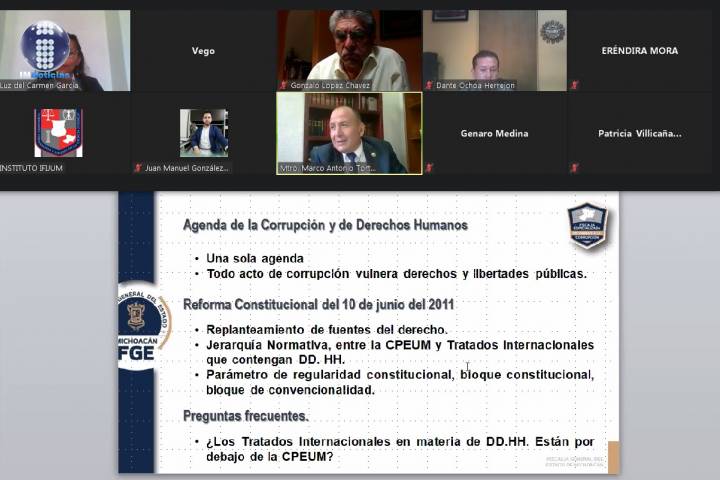Select the Vego participant tile
The height and width of the screenshot is (480, 720).
coord(203,51)
